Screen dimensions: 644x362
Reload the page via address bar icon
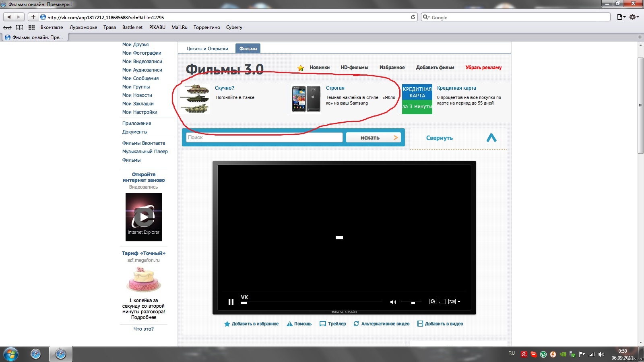point(413,17)
